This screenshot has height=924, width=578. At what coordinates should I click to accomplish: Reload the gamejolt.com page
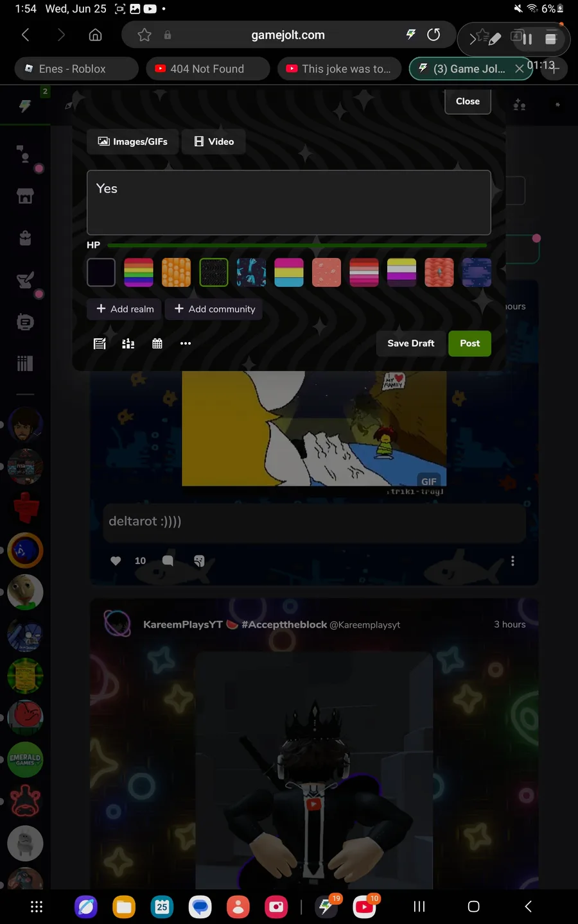point(434,35)
